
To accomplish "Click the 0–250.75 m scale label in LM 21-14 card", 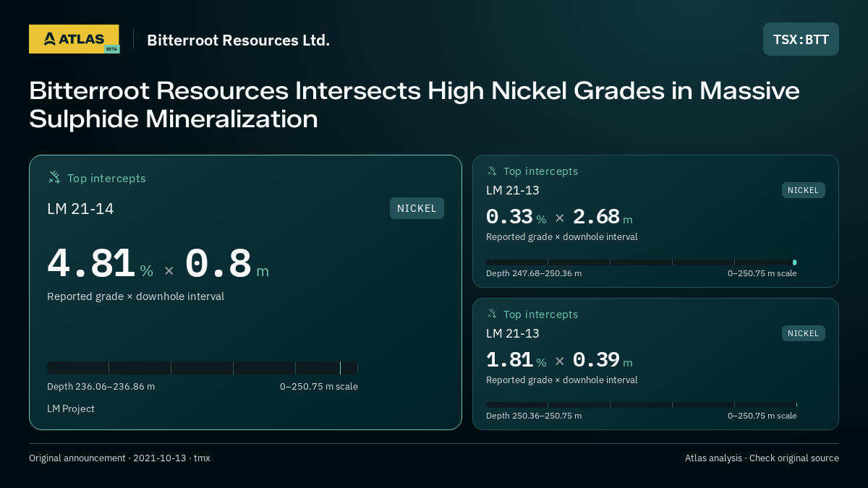I will tap(319, 386).
